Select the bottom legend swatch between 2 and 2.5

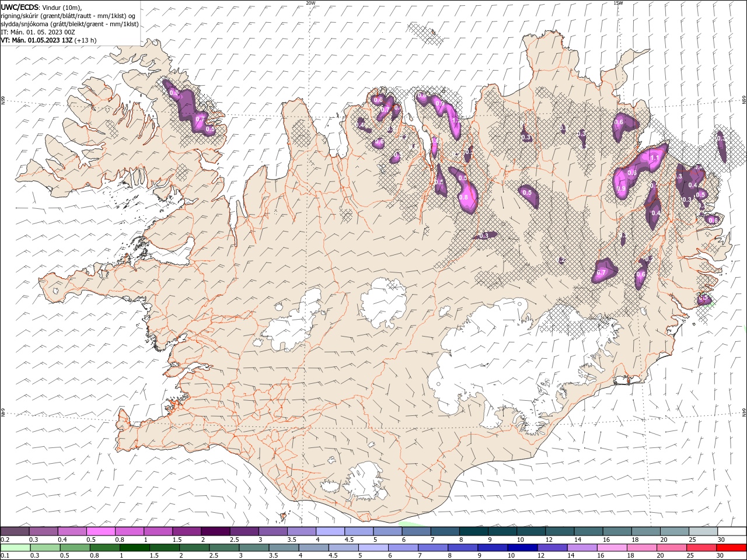pyautogui.click(x=194, y=548)
